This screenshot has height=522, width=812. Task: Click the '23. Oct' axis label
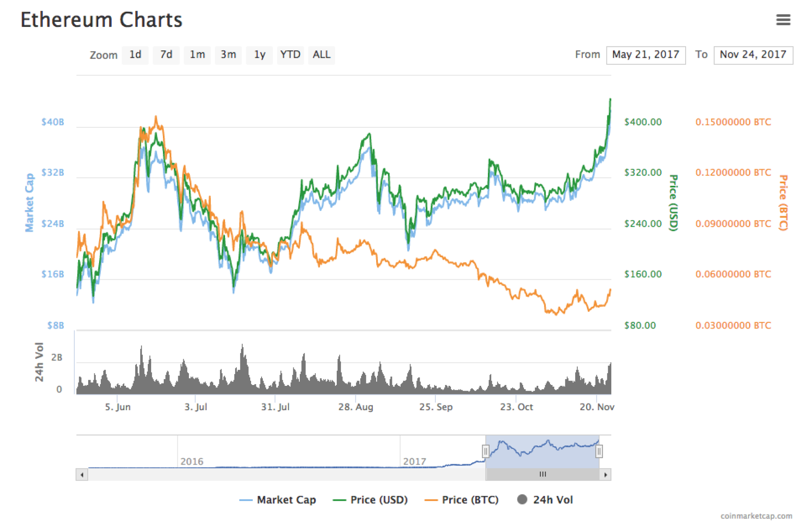[x=516, y=407]
